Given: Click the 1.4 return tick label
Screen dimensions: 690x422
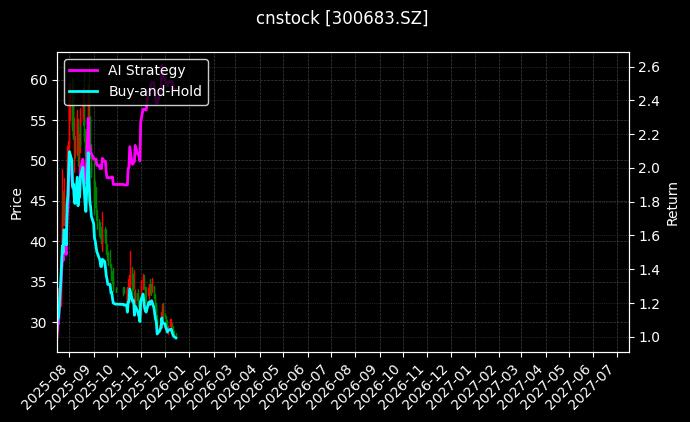Looking at the screenshot, I should click(x=649, y=270).
